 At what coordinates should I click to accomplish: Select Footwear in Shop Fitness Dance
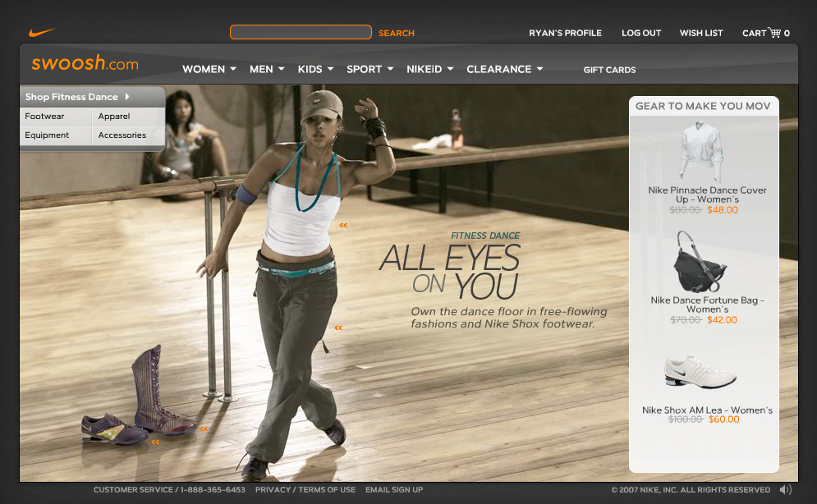point(44,116)
